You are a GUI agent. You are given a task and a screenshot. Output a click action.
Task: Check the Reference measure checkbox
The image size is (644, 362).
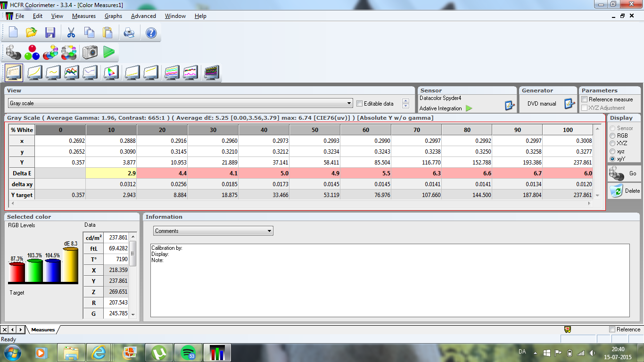[x=585, y=99]
